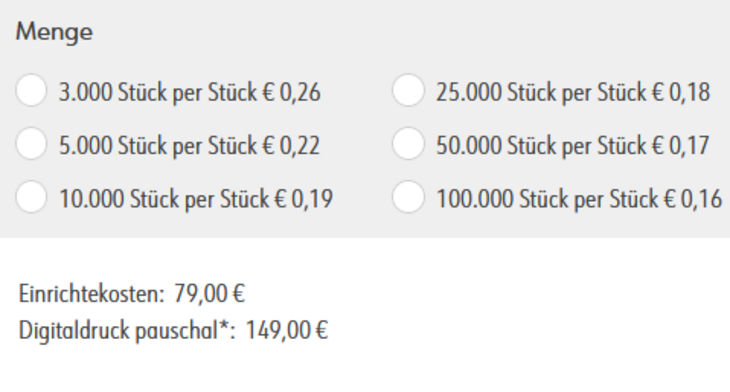Choose the 100.000 Stück radio button
The image size is (730, 392).
tap(408, 197)
